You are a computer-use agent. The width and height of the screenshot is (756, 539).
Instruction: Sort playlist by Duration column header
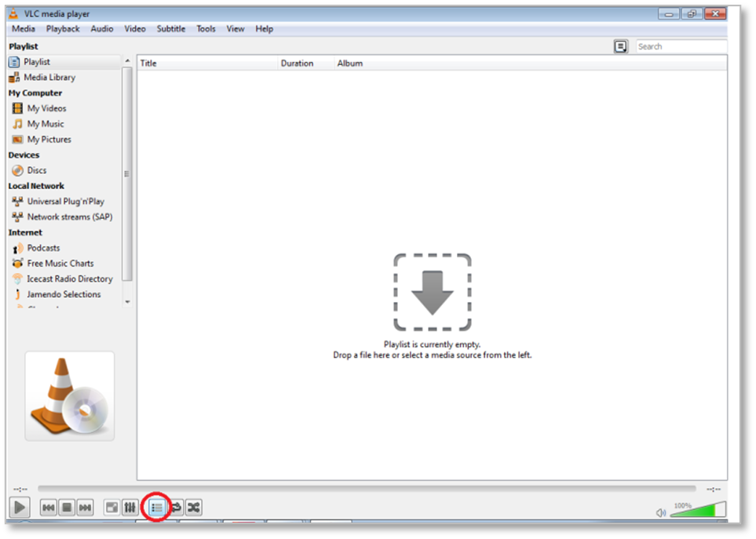(x=297, y=63)
